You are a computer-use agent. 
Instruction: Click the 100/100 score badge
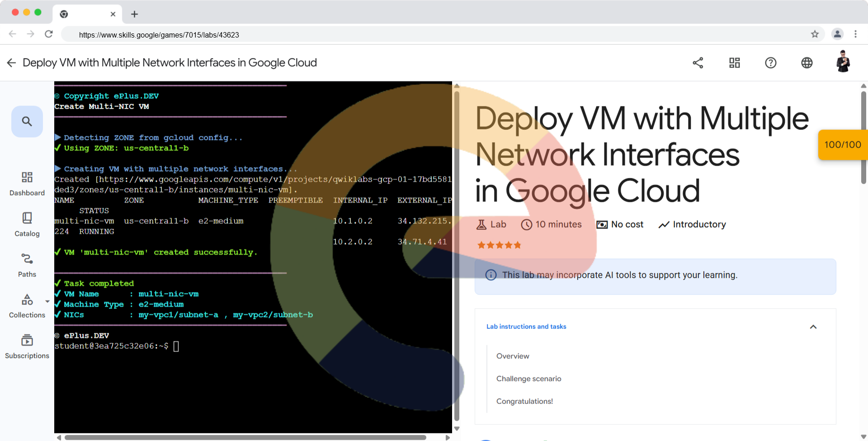click(843, 145)
